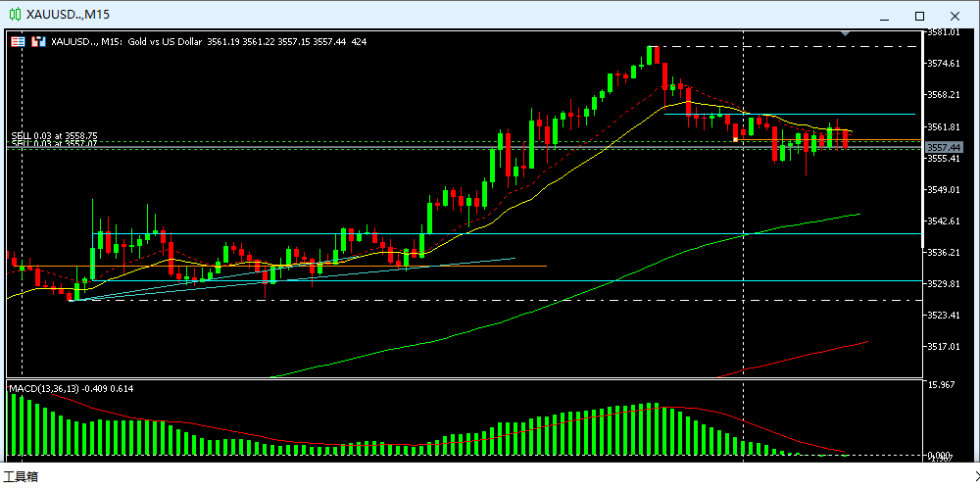Click the 3542.61 price axis label
The image size is (980, 490).
click(944, 221)
